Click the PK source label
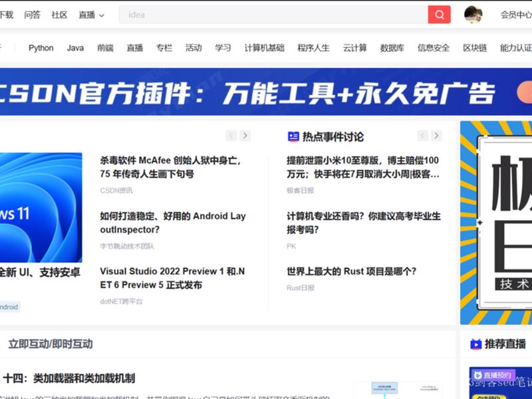Viewport: 532px width, 399px height. [291, 246]
